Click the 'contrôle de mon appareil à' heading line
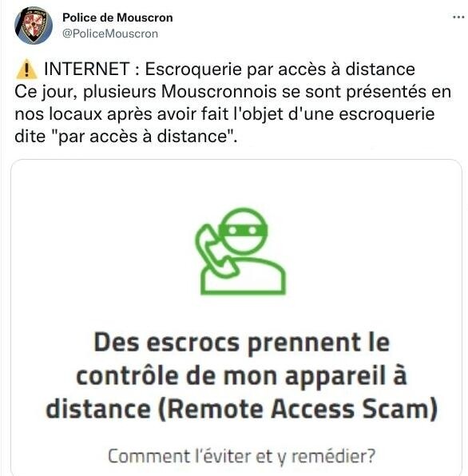The width and height of the screenshot is (468, 476). (x=242, y=376)
